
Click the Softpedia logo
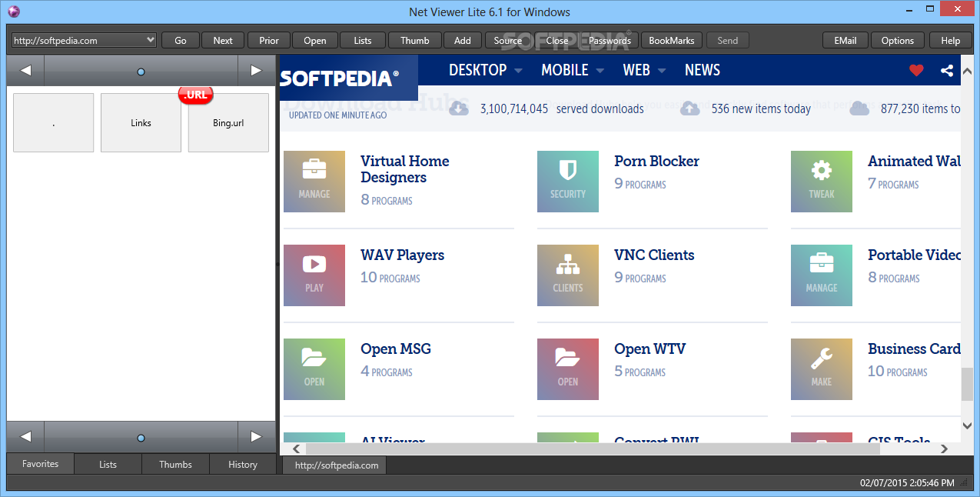pos(339,78)
